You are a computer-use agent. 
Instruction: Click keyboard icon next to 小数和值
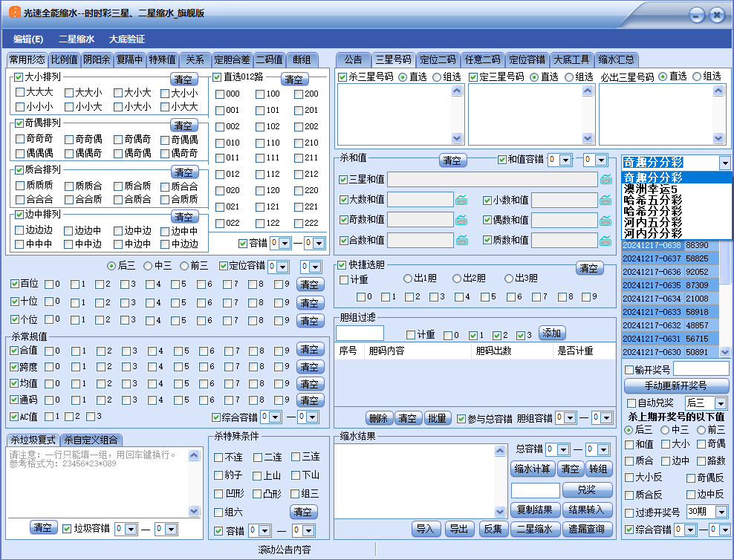606,200
